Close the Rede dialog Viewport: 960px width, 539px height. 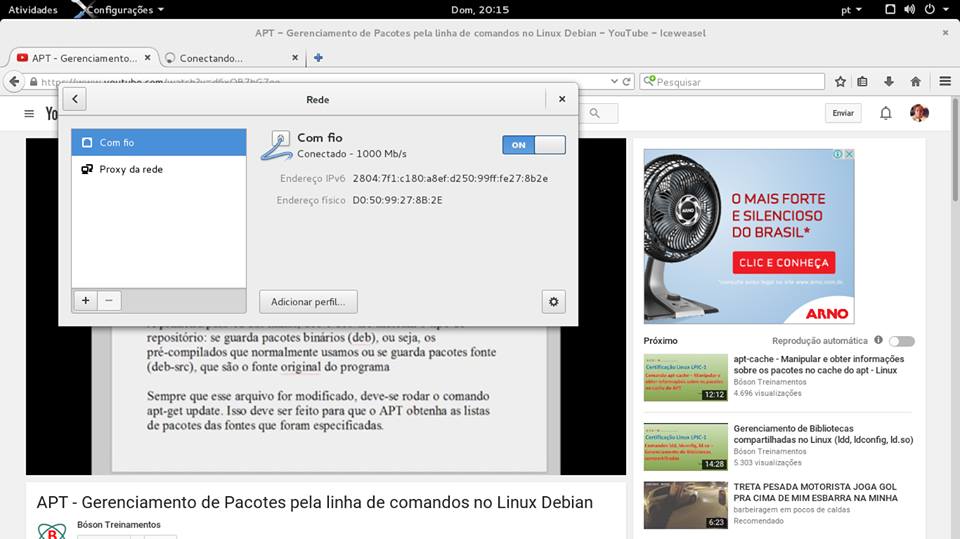click(x=561, y=99)
